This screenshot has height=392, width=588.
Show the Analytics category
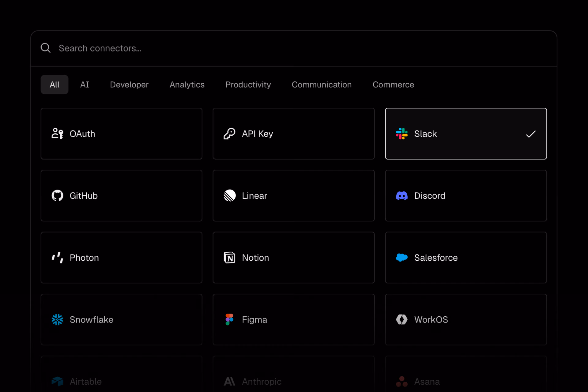pyautogui.click(x=187, y=85)
